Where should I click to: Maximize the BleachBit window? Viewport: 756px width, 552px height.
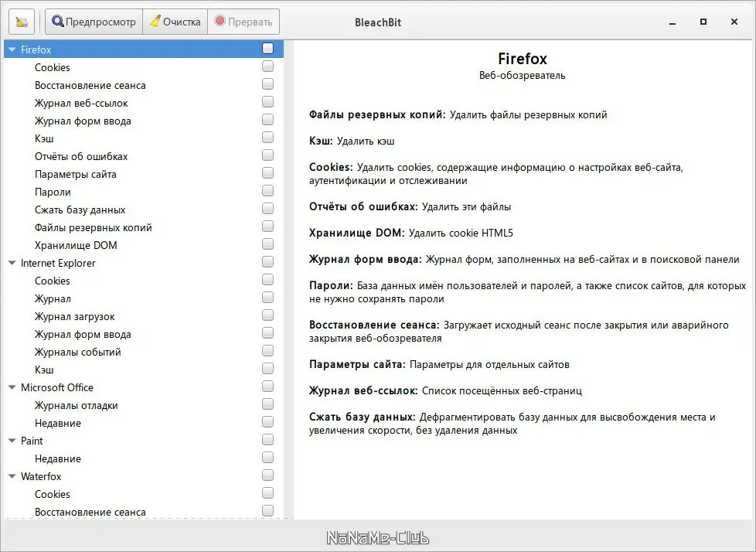[703, 22]
